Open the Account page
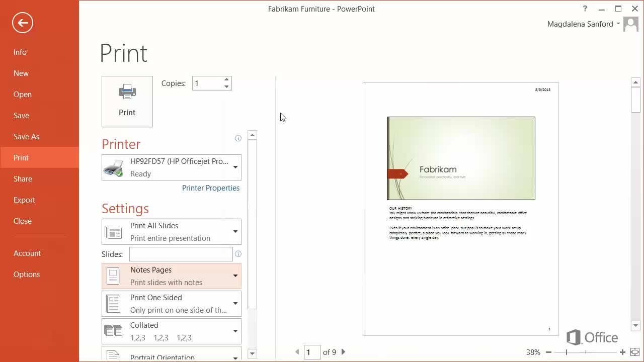This screenshot has width=644, height=362. [x=39, y=253]
